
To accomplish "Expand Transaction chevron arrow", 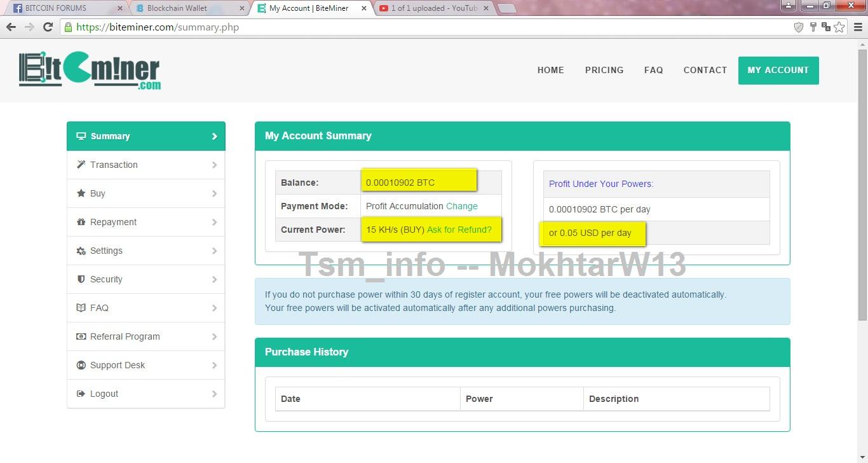I will tap(214, 165).
